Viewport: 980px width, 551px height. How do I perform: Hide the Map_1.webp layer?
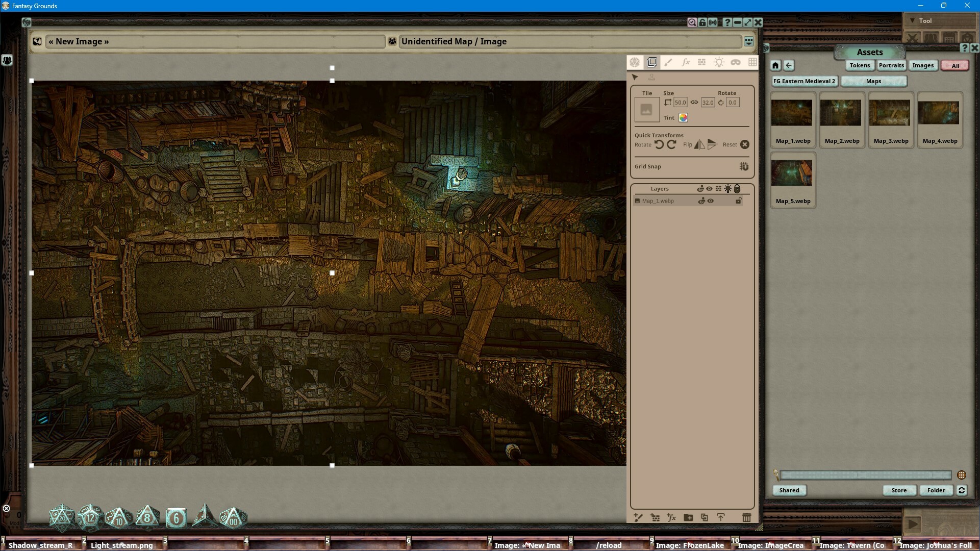tap(711, 201)
